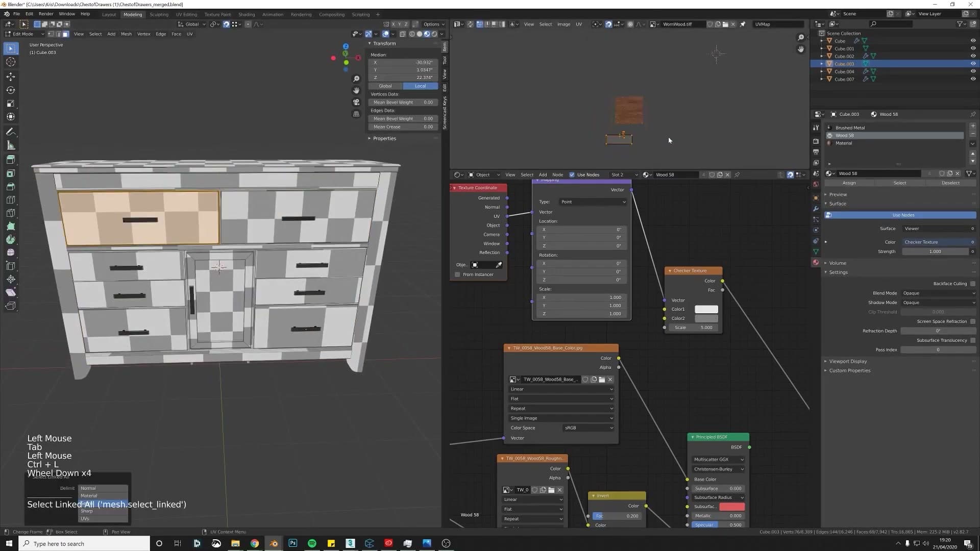Open the File menu
The width and height of the screenshot is (980, 551).
coord(16,14)
